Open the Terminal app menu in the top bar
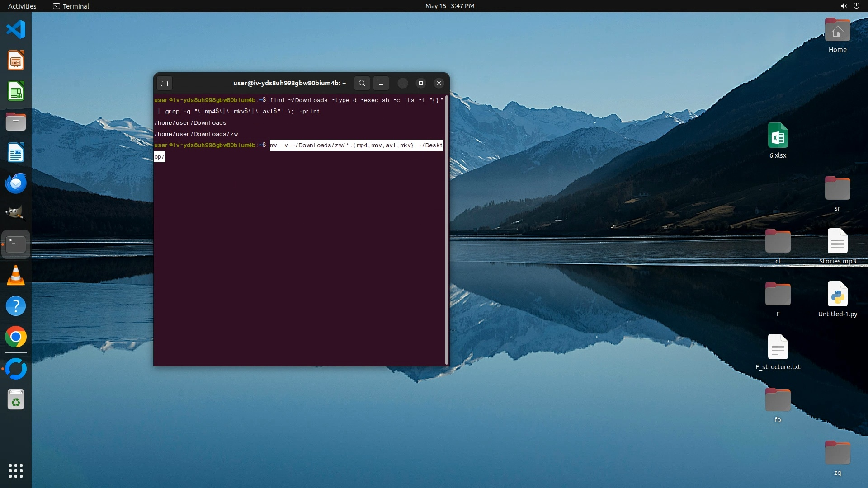This screenshot has height=488, width=868. coord(71,6)
